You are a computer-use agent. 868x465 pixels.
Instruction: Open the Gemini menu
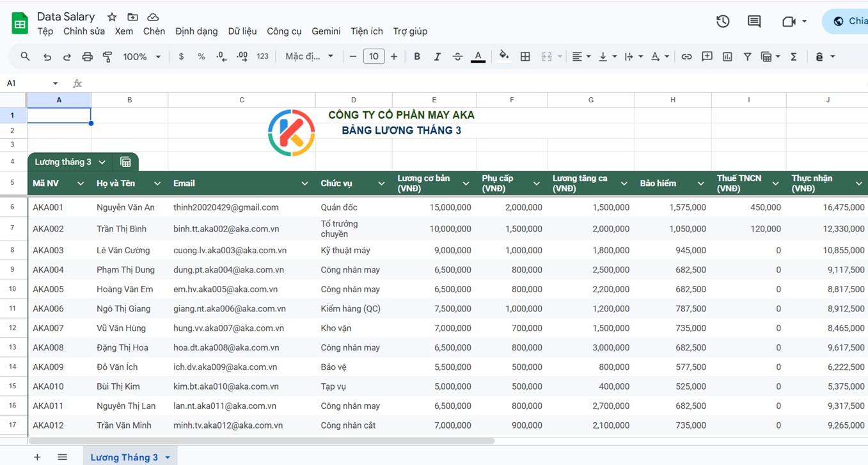[x=326, y=31]
